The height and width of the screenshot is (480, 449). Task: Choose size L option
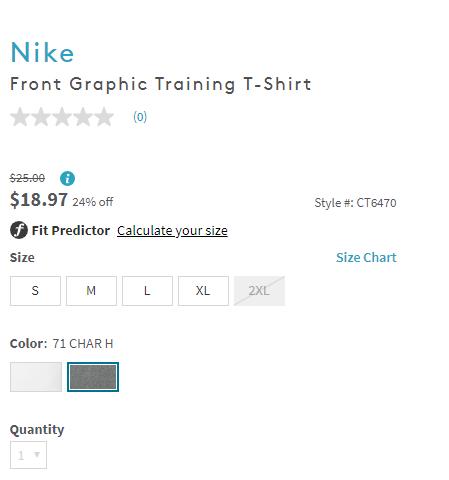point(147,291)
